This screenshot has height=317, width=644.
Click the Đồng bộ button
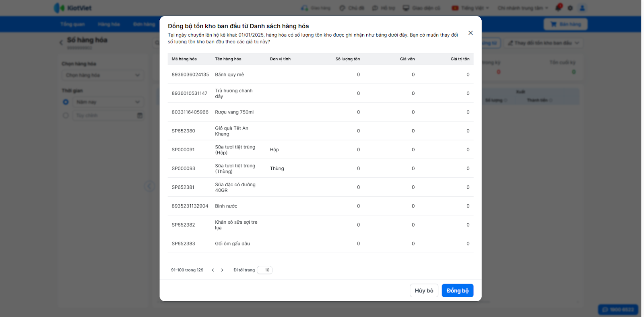[457, 290]
